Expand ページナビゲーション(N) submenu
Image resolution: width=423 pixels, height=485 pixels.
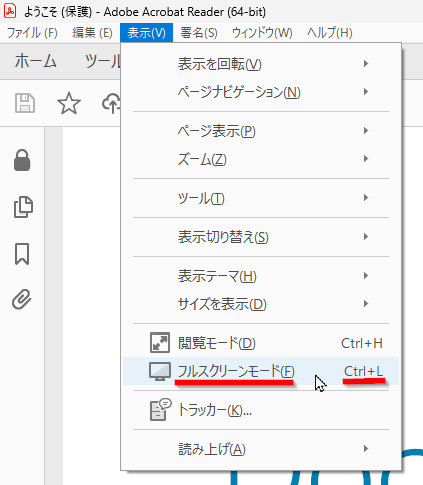pos(261,92)
